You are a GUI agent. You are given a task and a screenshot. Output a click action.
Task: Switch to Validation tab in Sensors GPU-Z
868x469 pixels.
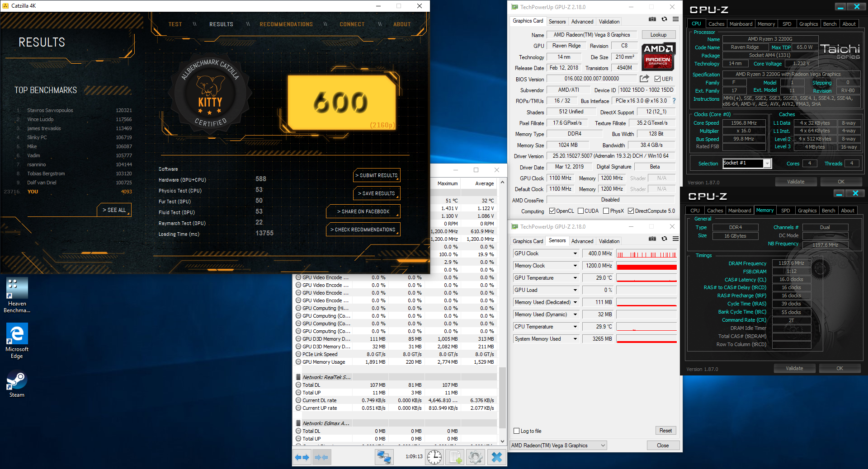point(609,241)
